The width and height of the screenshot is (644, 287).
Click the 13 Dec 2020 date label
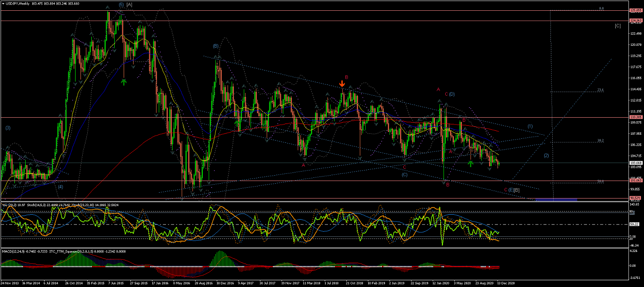tap(506, 283)
